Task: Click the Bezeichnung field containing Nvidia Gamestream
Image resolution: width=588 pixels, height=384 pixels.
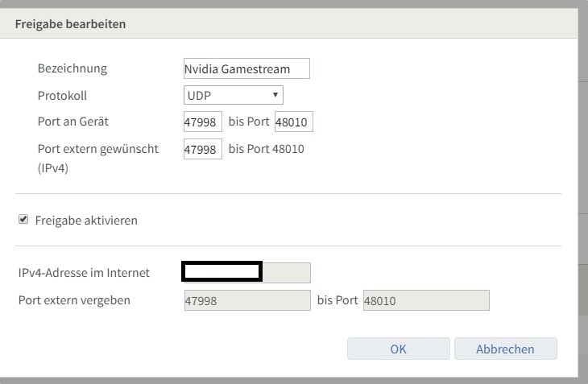Action: click(246, 69)
